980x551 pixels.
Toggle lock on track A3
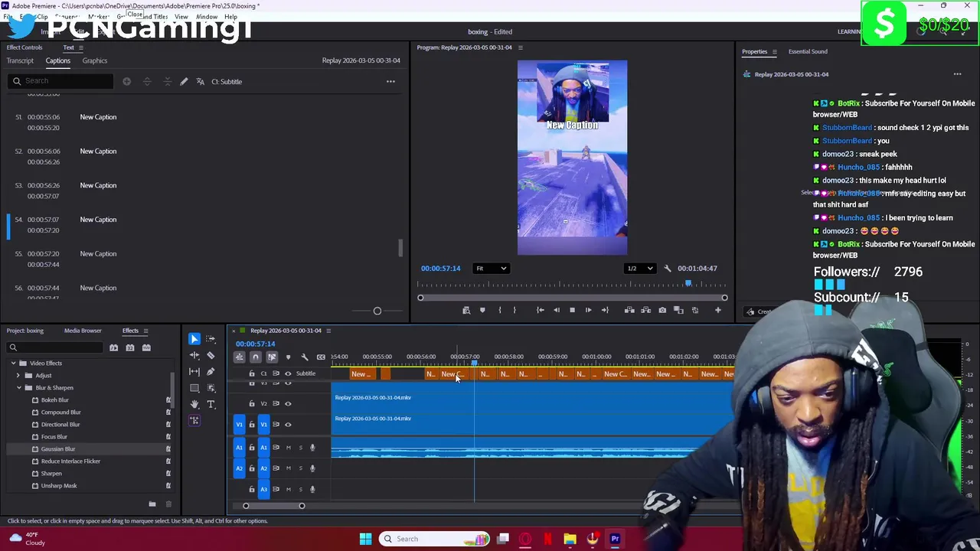pos(252,489)
